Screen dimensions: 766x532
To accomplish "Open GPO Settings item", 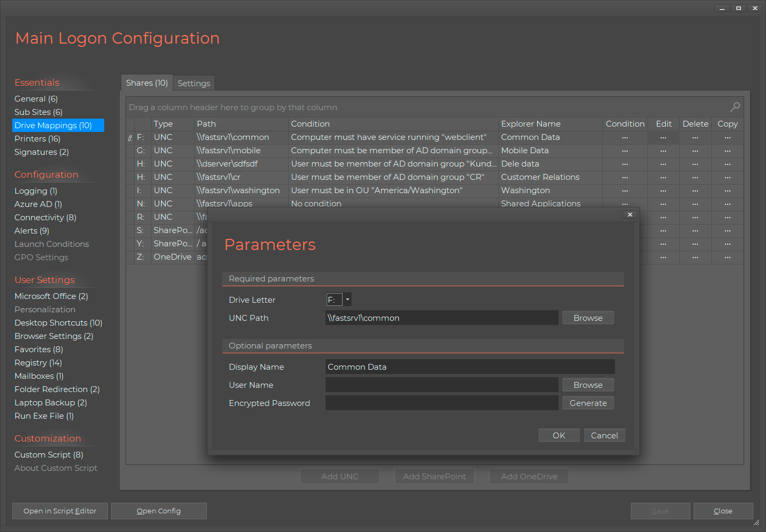I will (41, 257).
